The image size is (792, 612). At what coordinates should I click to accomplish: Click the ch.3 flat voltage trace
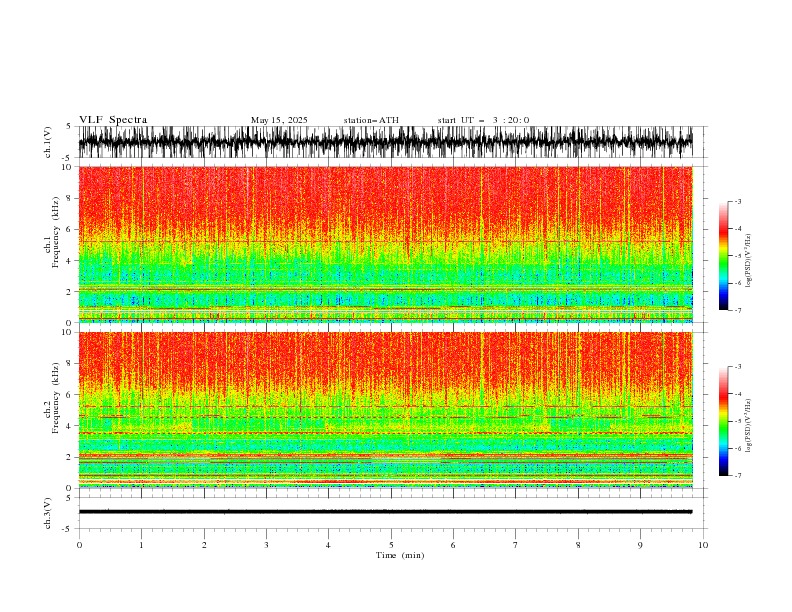tap(385, 512)
